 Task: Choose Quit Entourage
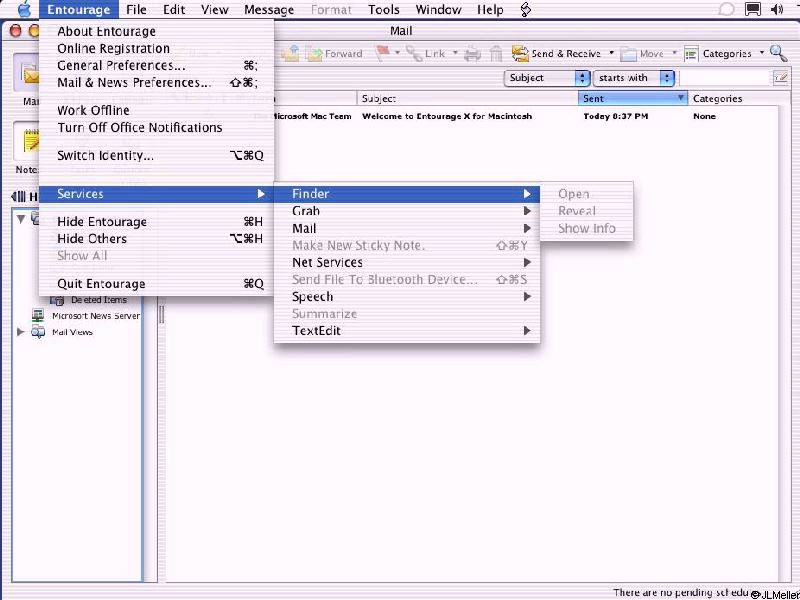click(157, 284)
